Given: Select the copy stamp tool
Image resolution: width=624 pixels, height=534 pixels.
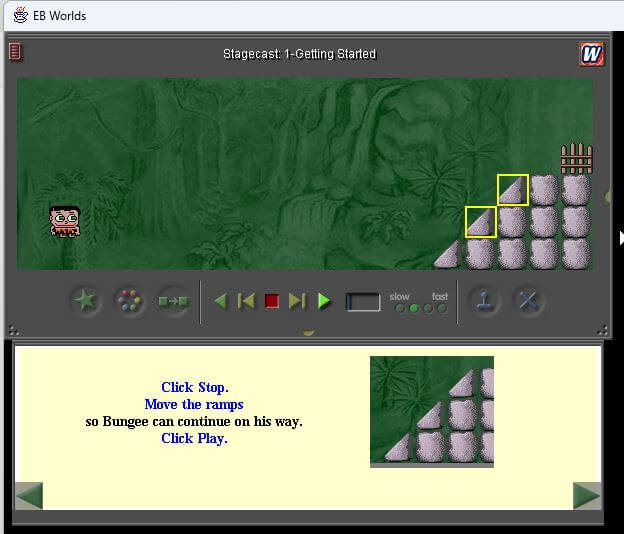Looking at the screenshot, I should [x=484, y=301].
